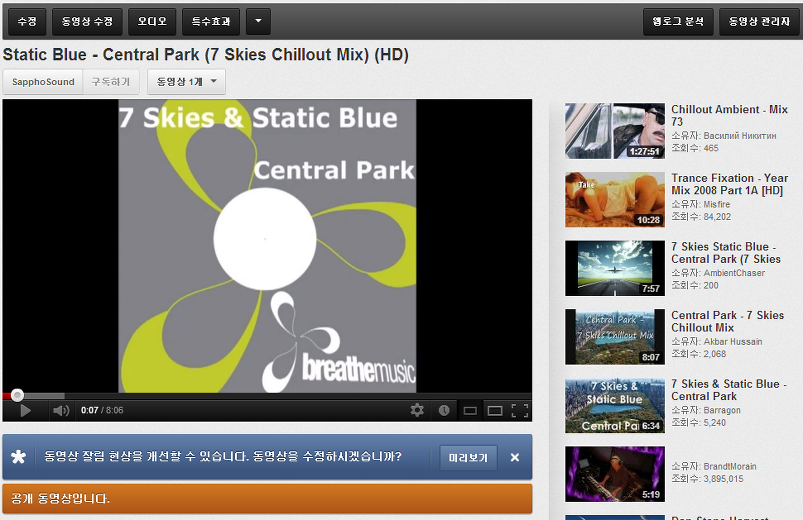803x520 pixels.
Task: Expand the 동영상 1개 dropdown
Action: coord(186,82)
